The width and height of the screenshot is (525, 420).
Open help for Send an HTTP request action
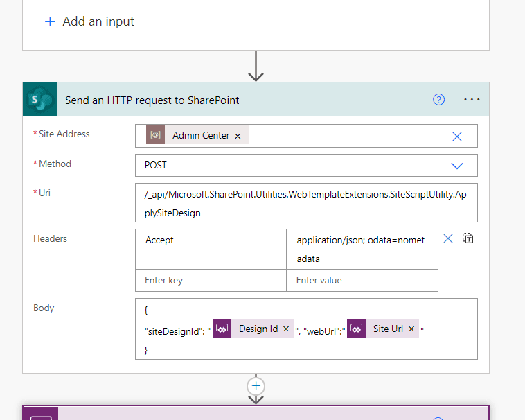coord(438,100)
